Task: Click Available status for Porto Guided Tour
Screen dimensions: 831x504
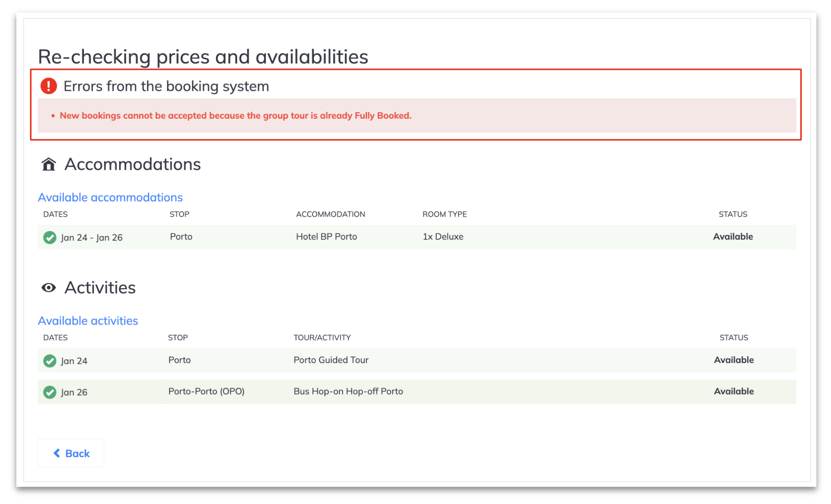Action: 734,360
